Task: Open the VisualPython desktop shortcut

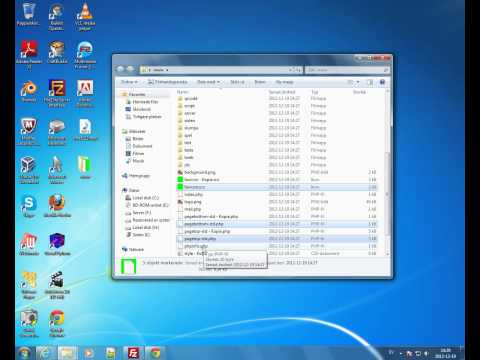Action: pyautogui.click(x=57, y=244)
